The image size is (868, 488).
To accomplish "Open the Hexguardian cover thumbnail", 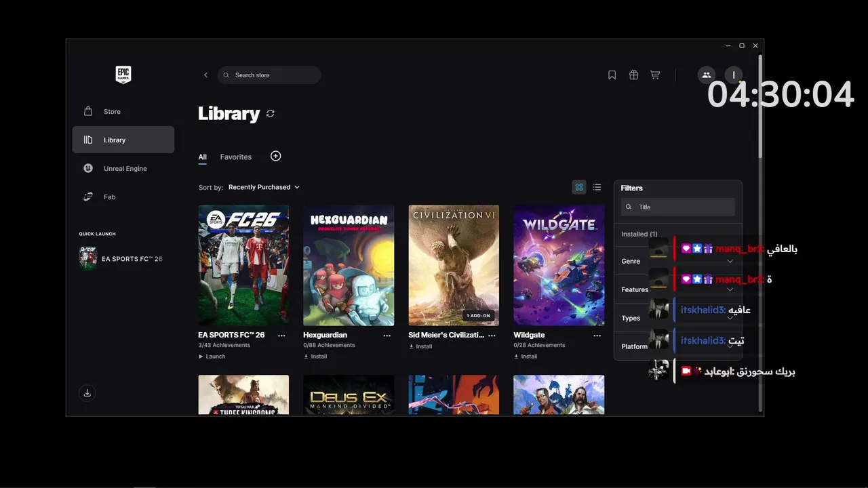I will click(349, 266).
